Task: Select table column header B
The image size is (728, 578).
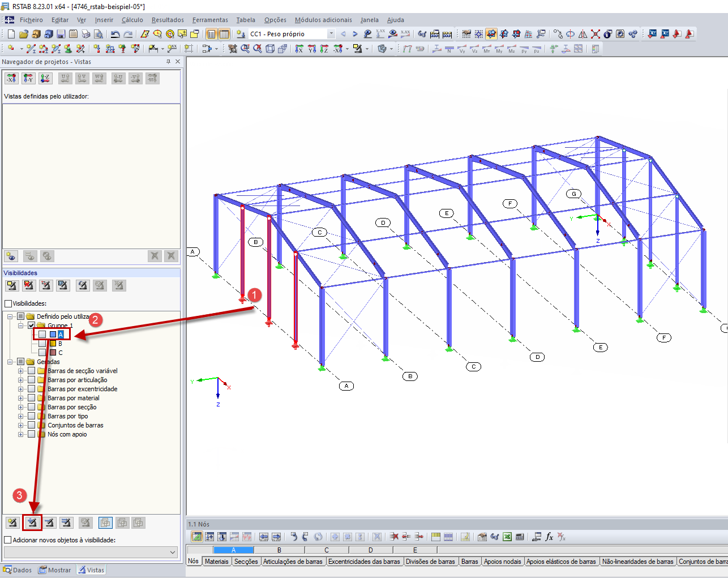Action: coord(279,550)
